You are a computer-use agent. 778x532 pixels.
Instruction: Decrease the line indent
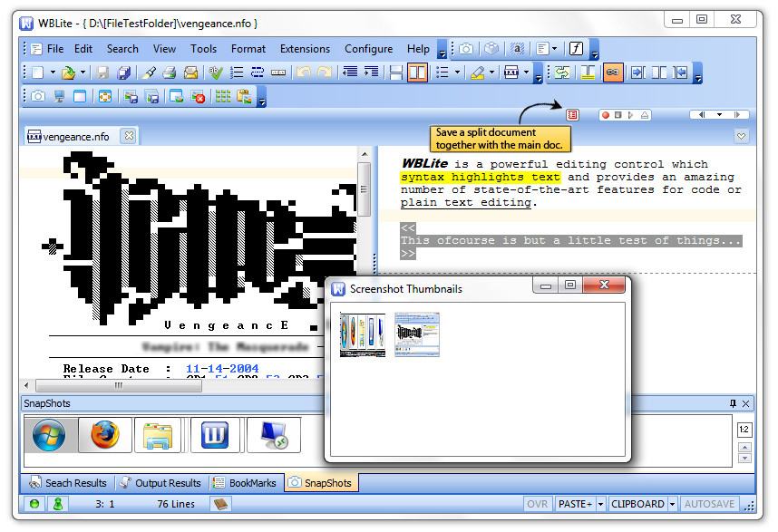click(x=350, y=73)
